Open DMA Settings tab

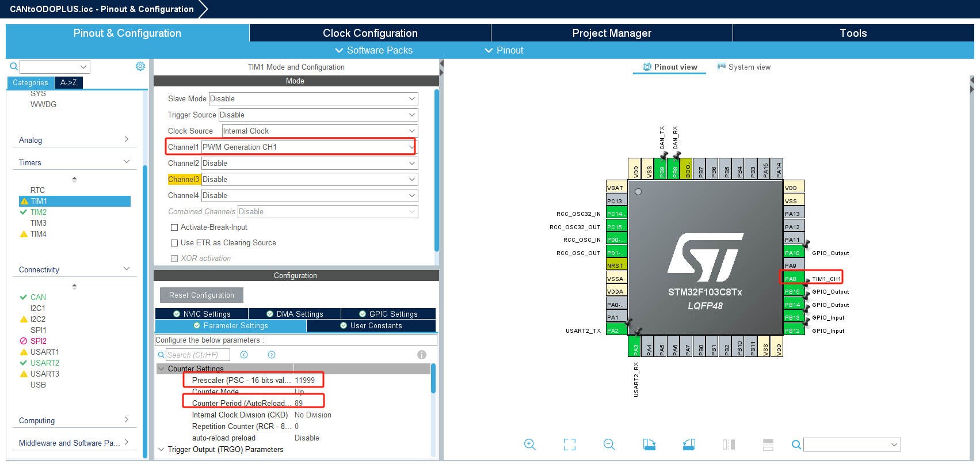295,314
